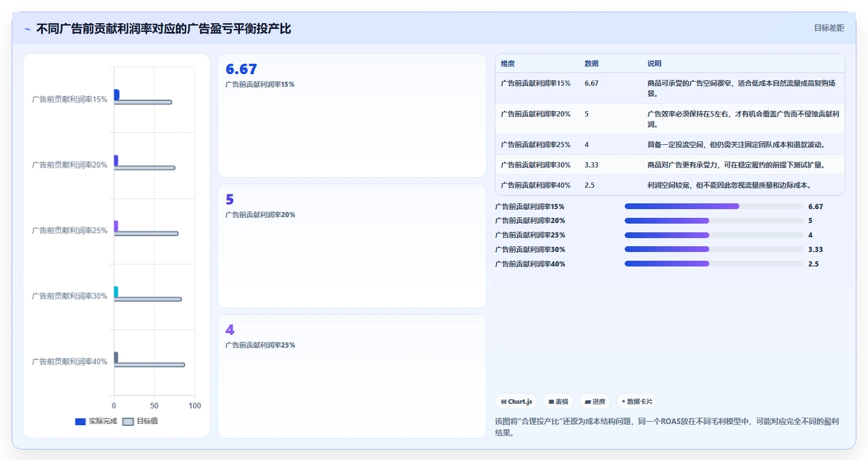The image size is (868, 460).
Task: Click progress bar for 广告前贡献利润率20%
Action: 714,221
